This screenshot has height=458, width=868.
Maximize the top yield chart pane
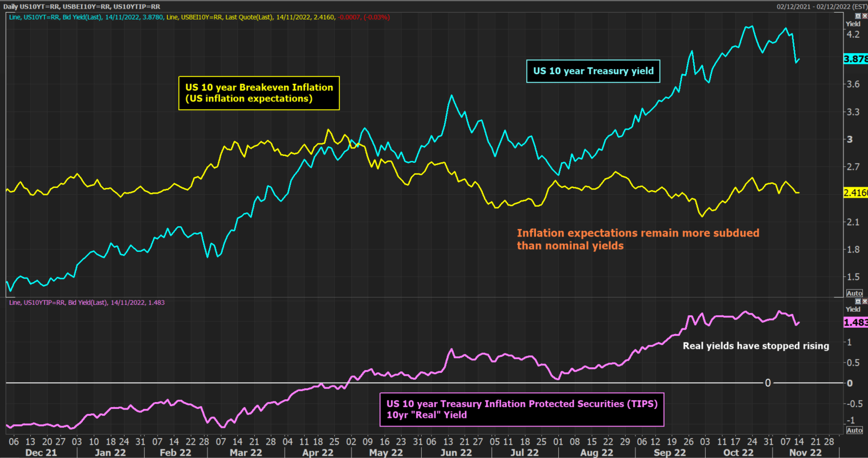click(x=858, y=16)
